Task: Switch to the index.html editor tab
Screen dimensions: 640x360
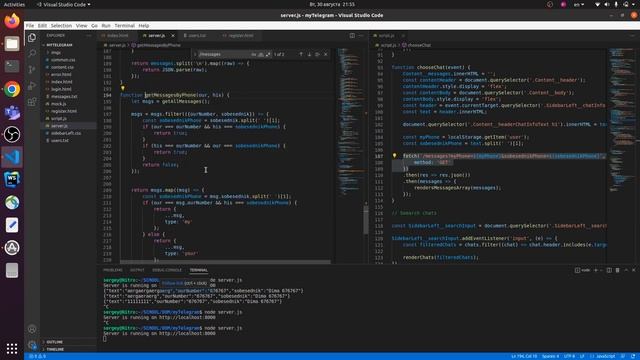Action: pos(117,36)
